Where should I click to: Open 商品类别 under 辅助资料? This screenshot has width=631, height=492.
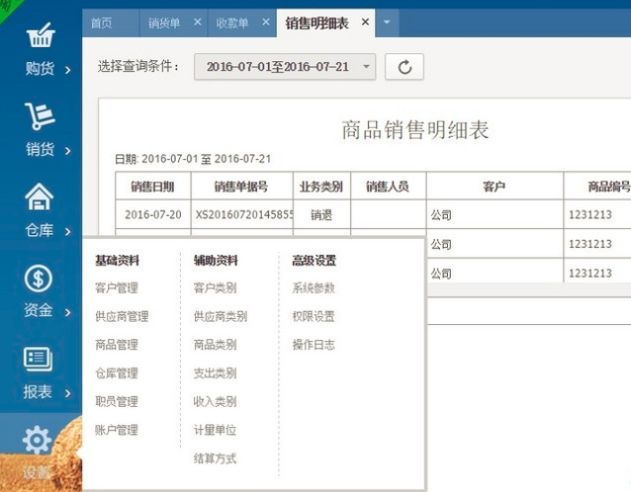pyautogui.click(x=214, y=344)
